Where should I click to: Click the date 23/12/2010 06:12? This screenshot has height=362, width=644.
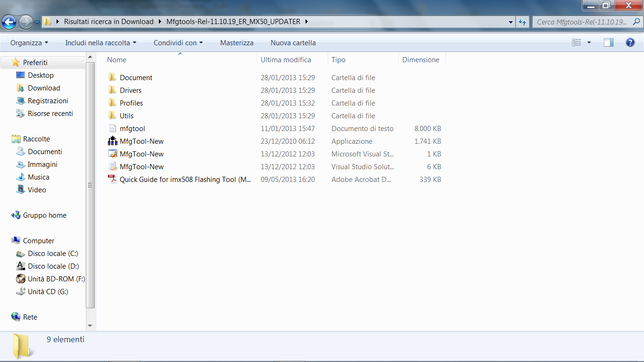[288, 141]
